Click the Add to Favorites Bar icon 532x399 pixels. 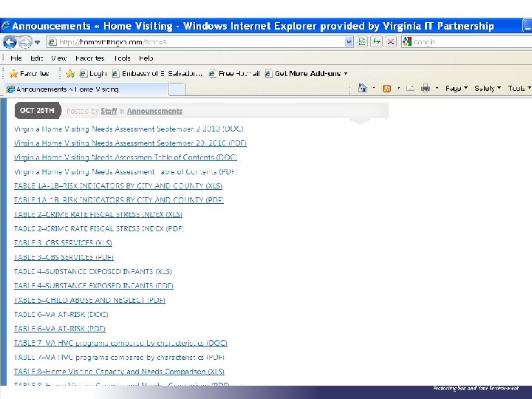click(x=70, y=74)
